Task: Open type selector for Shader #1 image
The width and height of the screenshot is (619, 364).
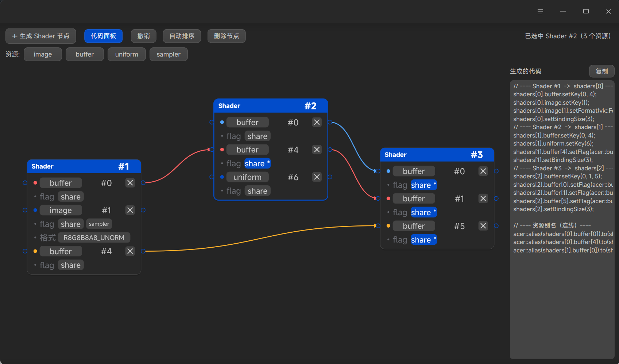Action: tap(61, 210)
